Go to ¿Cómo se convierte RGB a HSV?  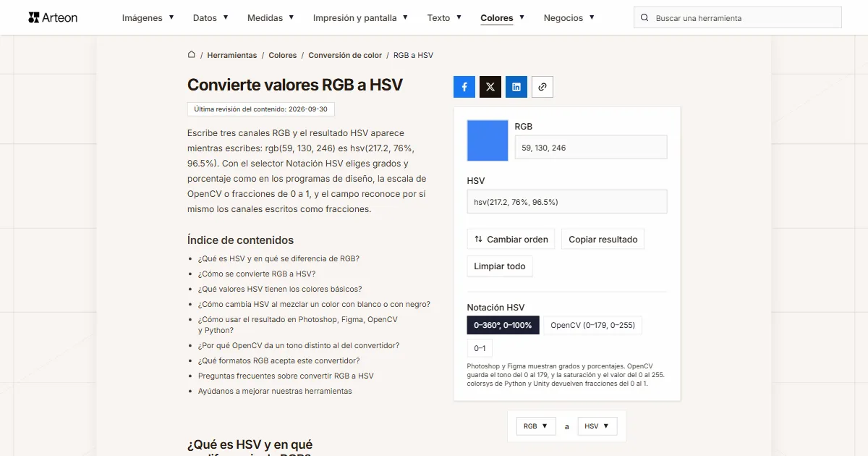point(257,274)
